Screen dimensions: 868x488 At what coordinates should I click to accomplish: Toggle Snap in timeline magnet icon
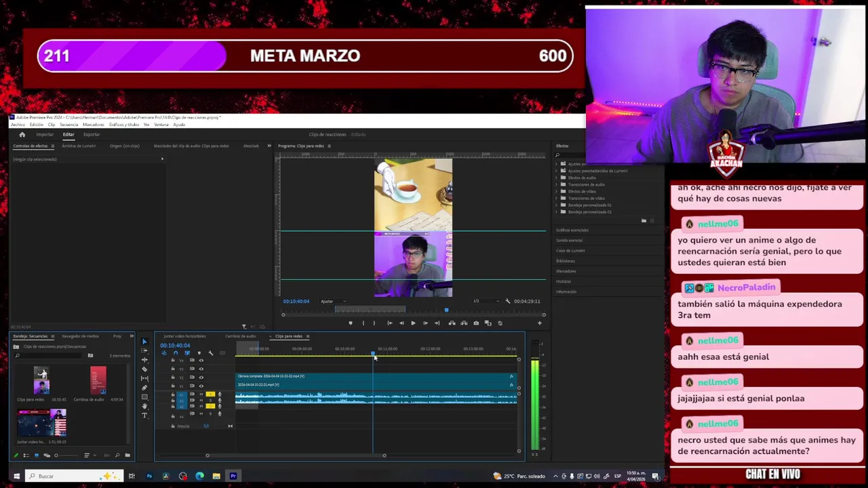click(176, 353)
